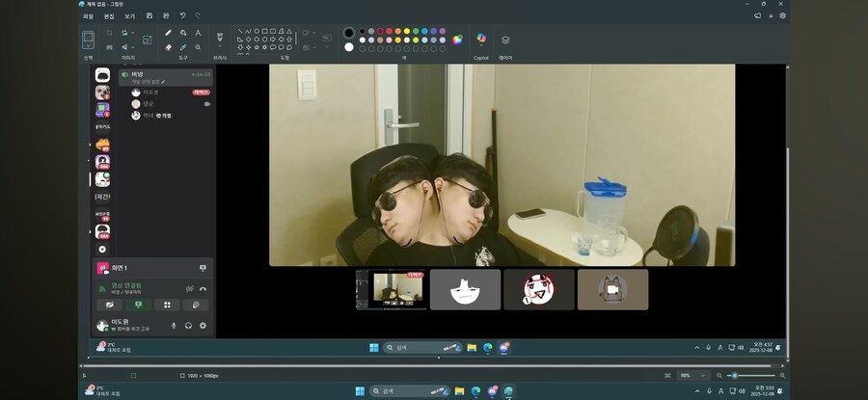This screenshot has width=868, height=400.
Task: Open the 보기 menu
Action: pyautogui.click(x=129, y=16)
